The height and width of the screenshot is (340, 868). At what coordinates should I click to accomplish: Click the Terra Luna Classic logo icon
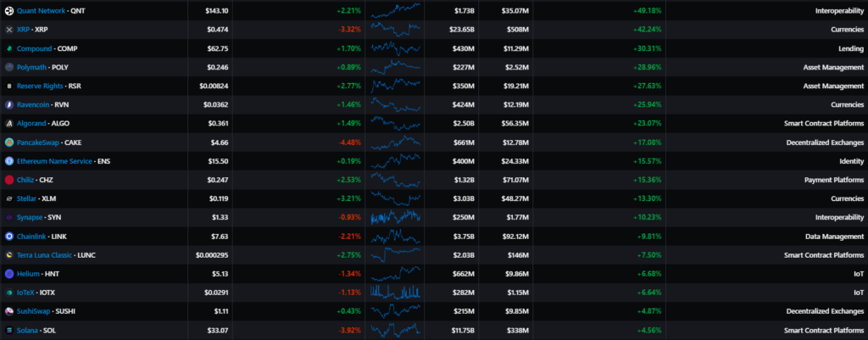(8, 254)
